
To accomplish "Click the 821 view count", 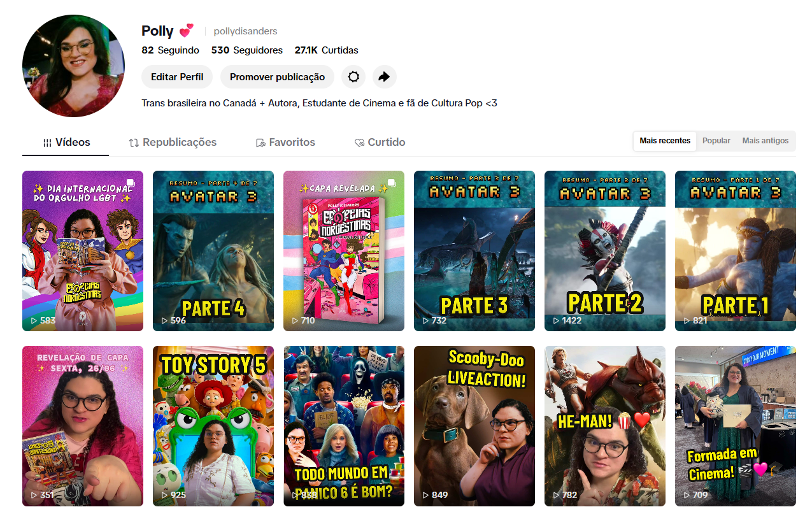I will pos(700,320).
